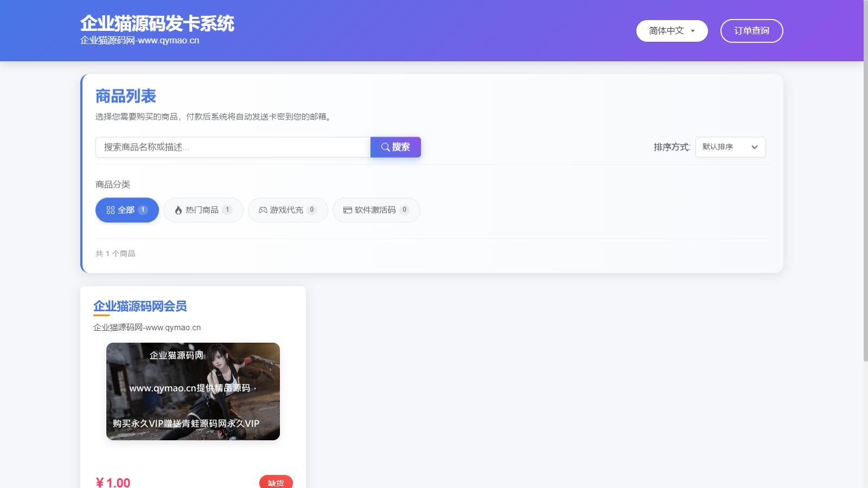Focus the 搜索商品名称或描述 search field
This screenshot has height=488, width=868.
click(233, 147)
